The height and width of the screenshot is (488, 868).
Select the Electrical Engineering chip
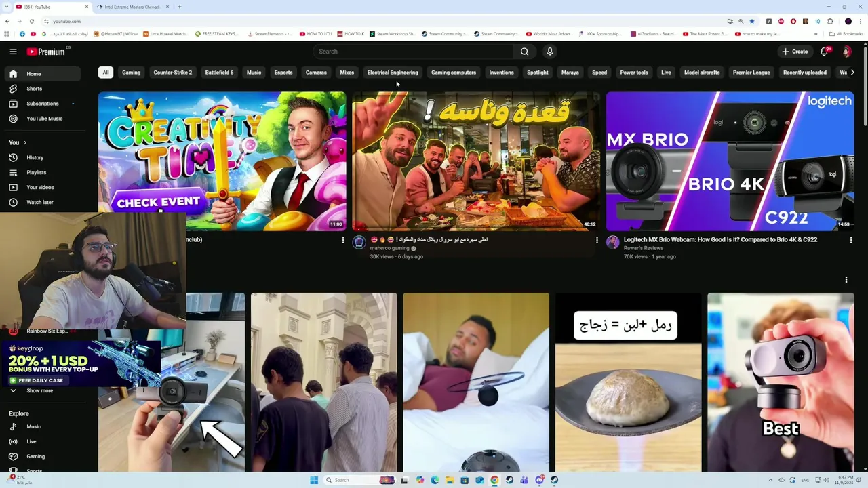pyautogui.click(x=393, y=73)
